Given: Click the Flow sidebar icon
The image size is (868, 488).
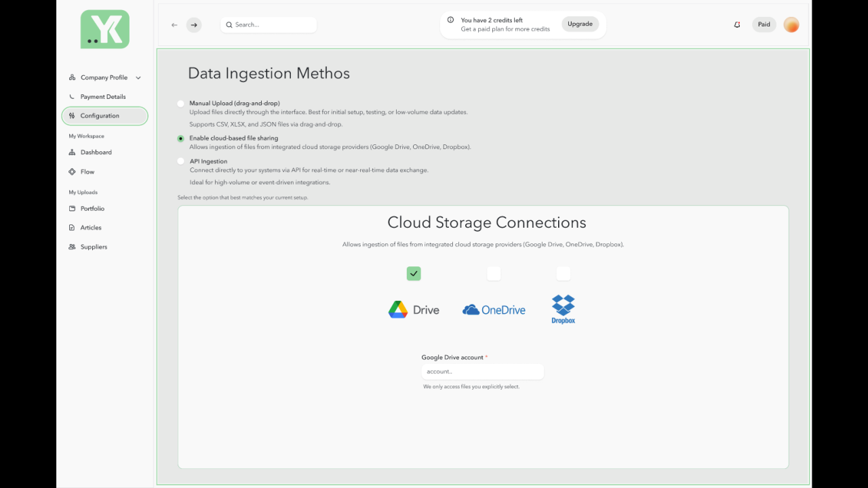Looking at the screenshot, I should 73,172.
